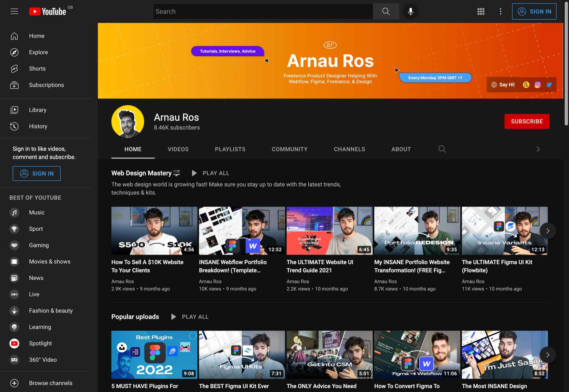Click the Subscriptions icon
Viewport: 569px width, 392px height.
[14, 85]
